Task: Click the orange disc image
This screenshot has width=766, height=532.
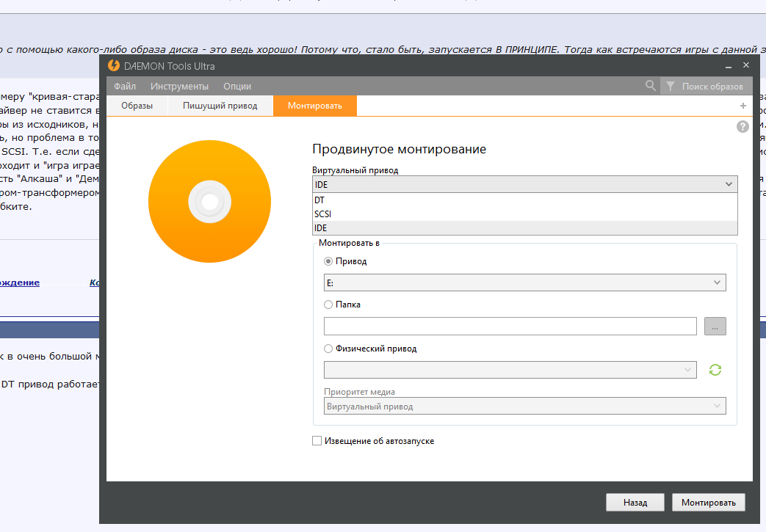Action: tap(209, 202)
